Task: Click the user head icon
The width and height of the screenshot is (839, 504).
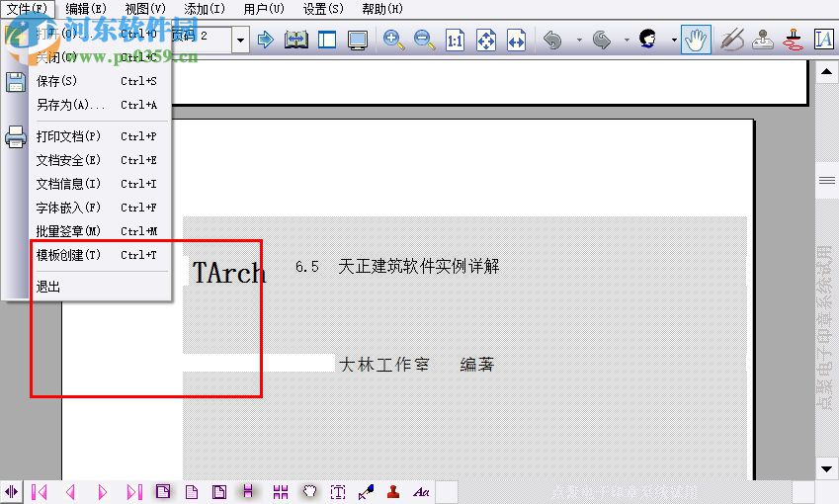Action: tap(648, 40)
